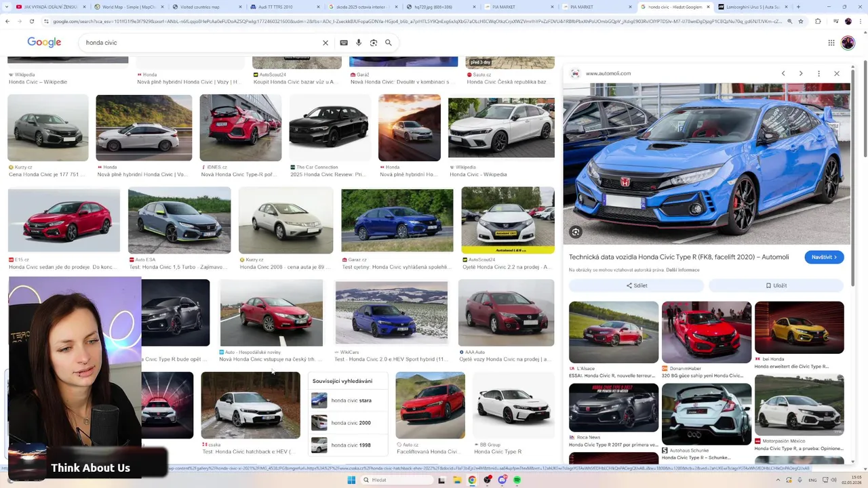Select the related search honda civic 2000
The height and width of the screenshot is (488, 868).
click(x=348, y=423)
